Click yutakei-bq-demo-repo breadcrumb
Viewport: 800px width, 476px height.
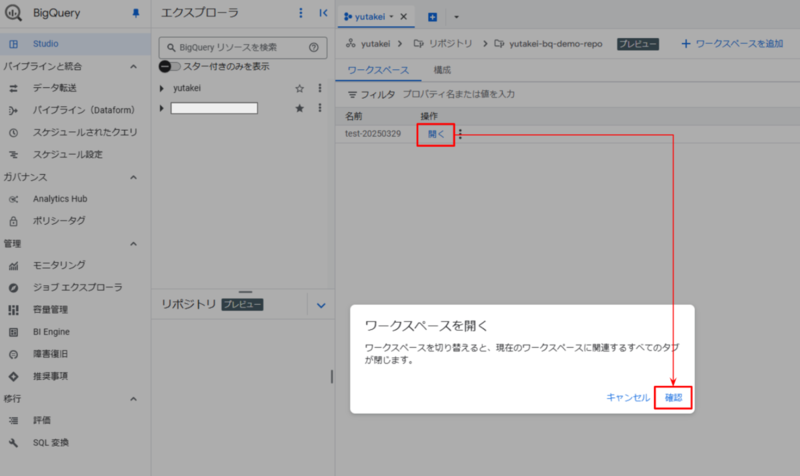point(556,44)
